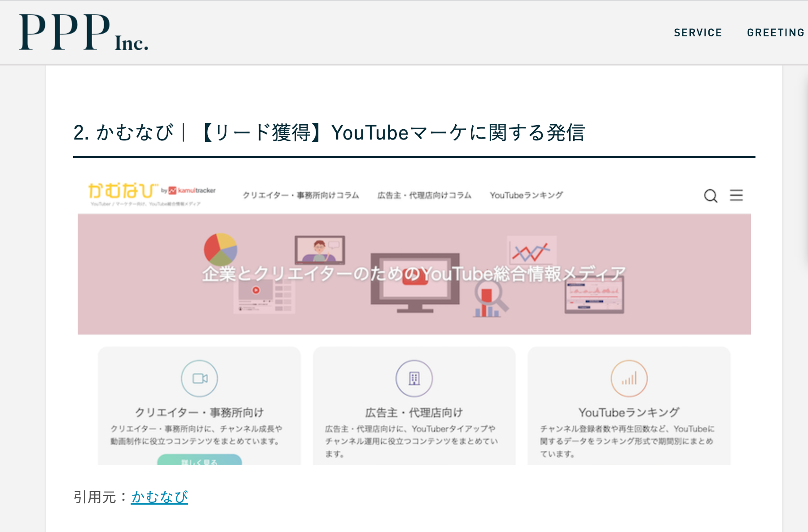
Task: Open the GREETING menu item
Action: coord(775,33)
